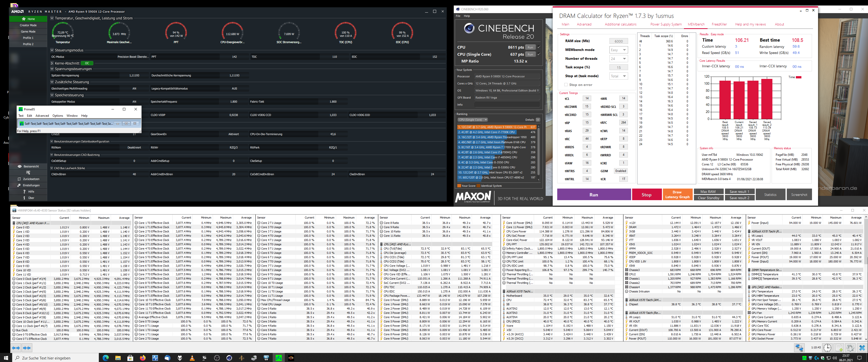
Task: Toggle the OC switch in Kerne-Abschnitt
Action: click(87, 63)
